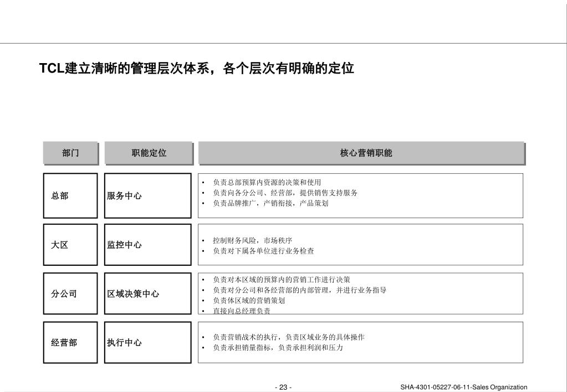This screenshot has height=392, width=567.
Task: Click bullet '控制财务风险，市场秩序'
Action: click(252, 241)
